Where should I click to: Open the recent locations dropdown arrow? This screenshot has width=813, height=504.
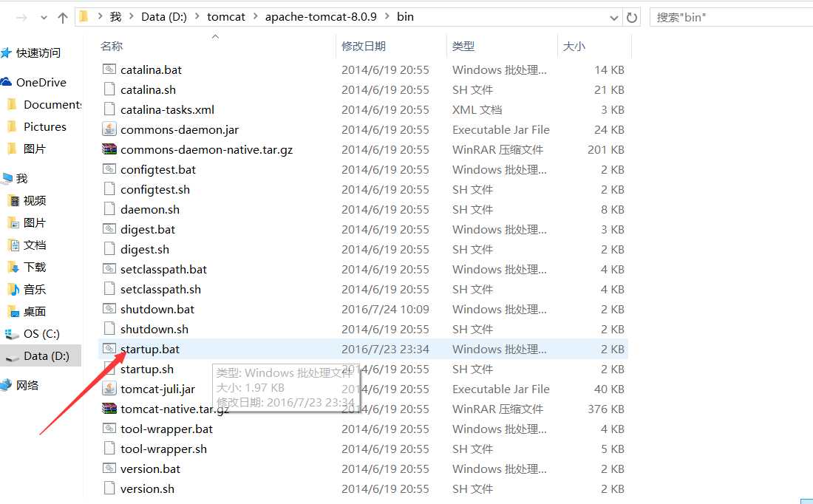pyautogui.click(x=44, y=18)
